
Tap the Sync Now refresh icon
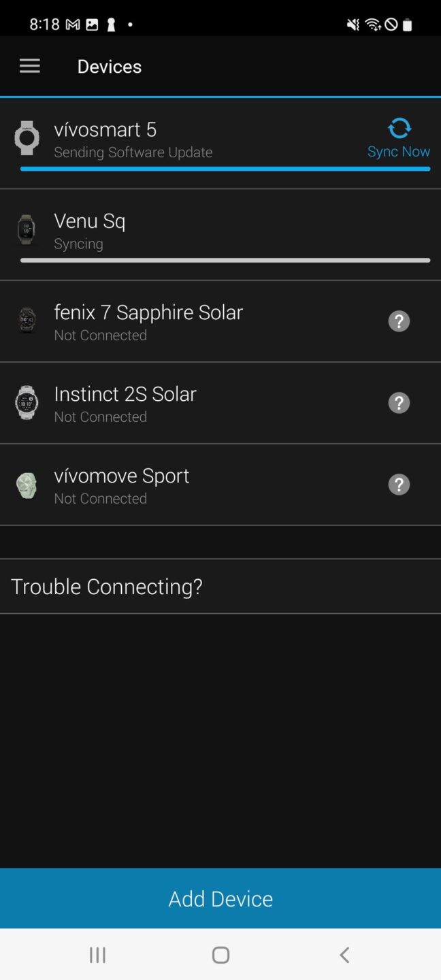pos(399,128)
